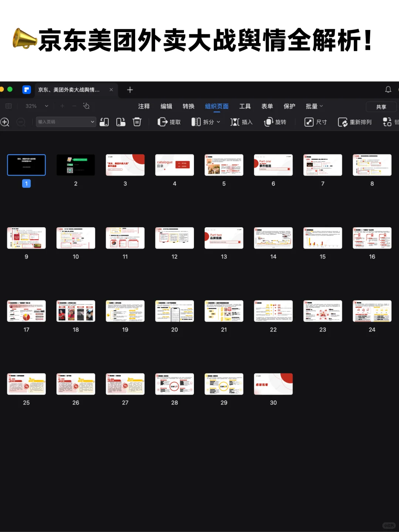Click the 尺寸 page size tool

[316, 122]
